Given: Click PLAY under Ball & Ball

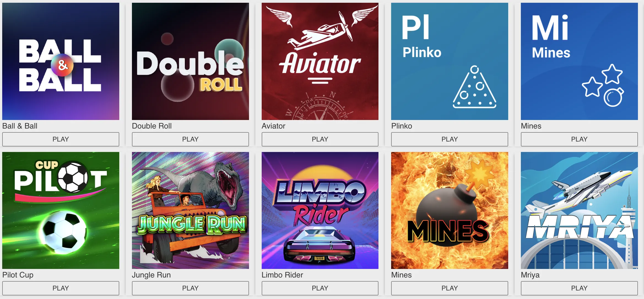Looking at the screenshot, I should click(61, 139).
